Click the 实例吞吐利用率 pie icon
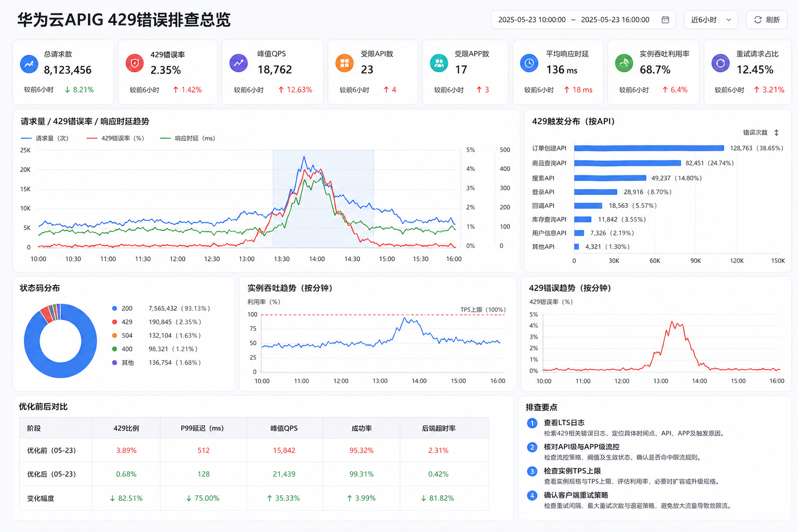The width and height of the screenshot is (798, 532). [624, 63]
